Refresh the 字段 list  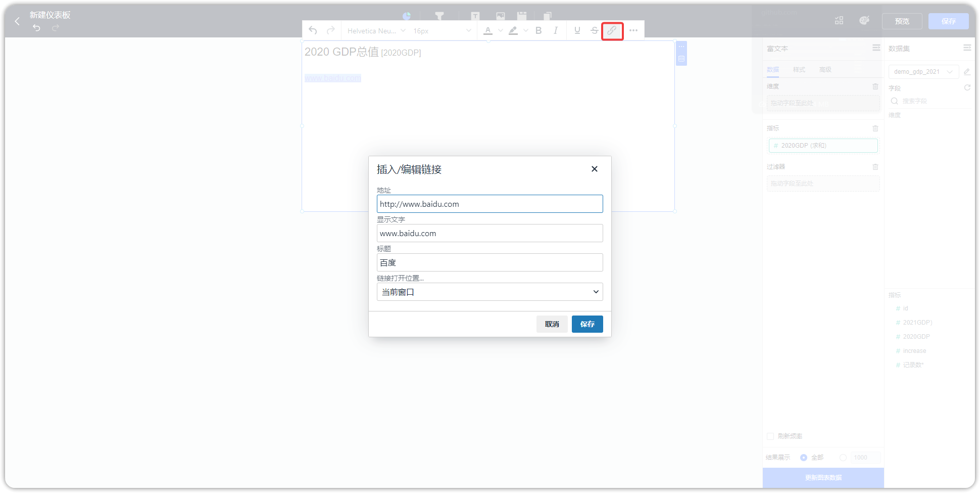pyautogui.click(x=967, y=87)
